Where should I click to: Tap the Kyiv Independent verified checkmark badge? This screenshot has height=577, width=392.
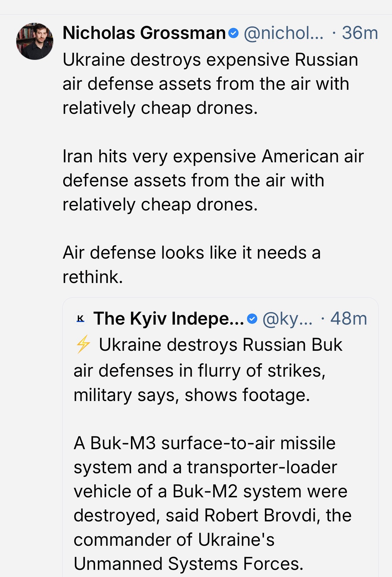pyautogui.click(x=252, y=319)
